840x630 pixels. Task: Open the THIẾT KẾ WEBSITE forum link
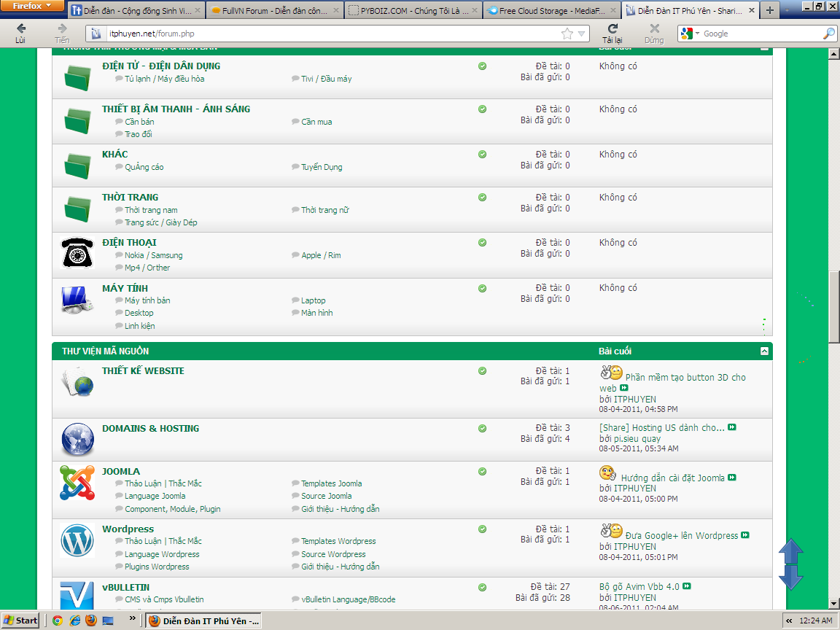tap(143, 370)
